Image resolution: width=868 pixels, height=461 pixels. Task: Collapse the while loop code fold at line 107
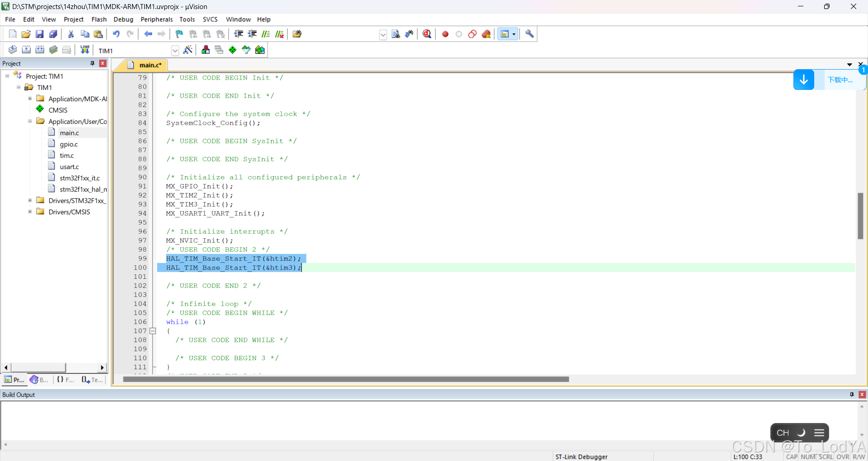tap(153, 331)
